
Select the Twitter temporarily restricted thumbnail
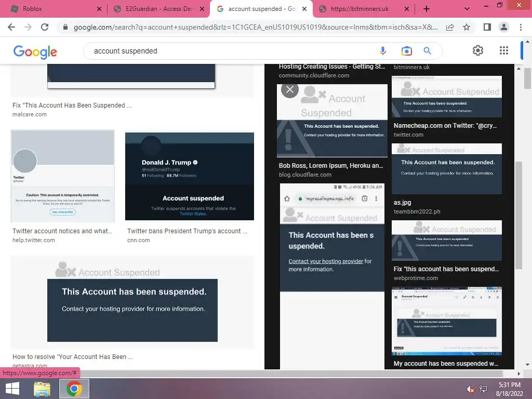click(62, 176)
